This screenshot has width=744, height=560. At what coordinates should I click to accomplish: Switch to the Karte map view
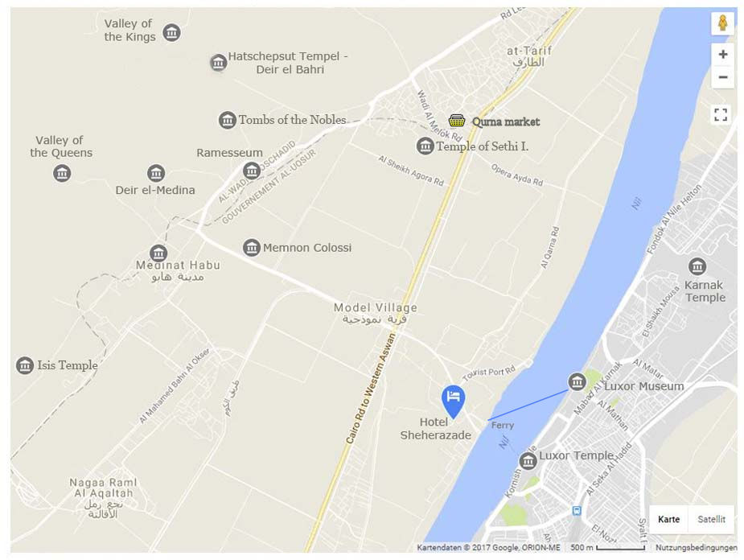tap(668, 519)
